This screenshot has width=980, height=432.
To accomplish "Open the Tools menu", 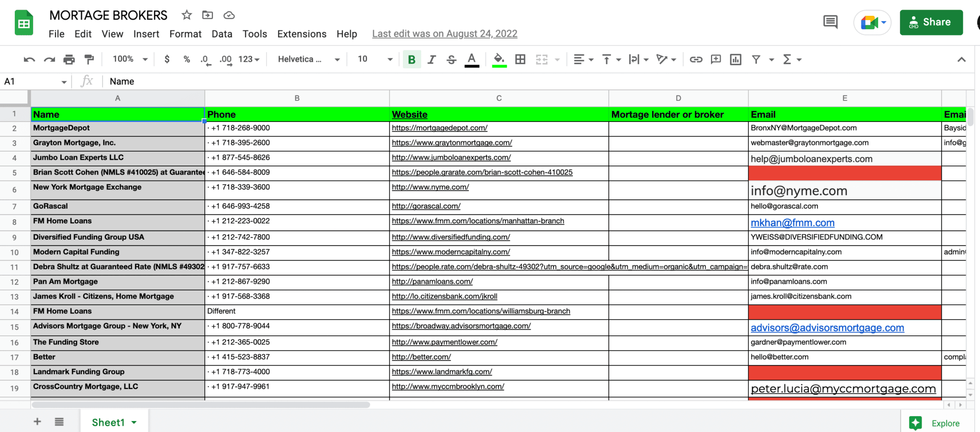I will pos(255,34).
